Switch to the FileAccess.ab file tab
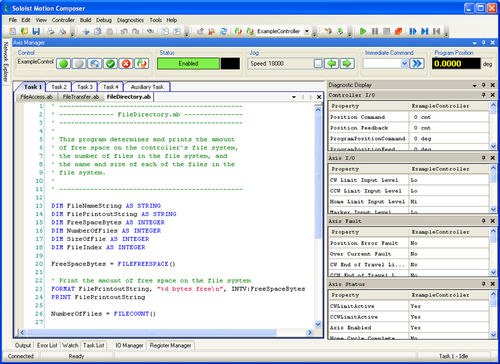The image size is (500, 364). point(37,97)
